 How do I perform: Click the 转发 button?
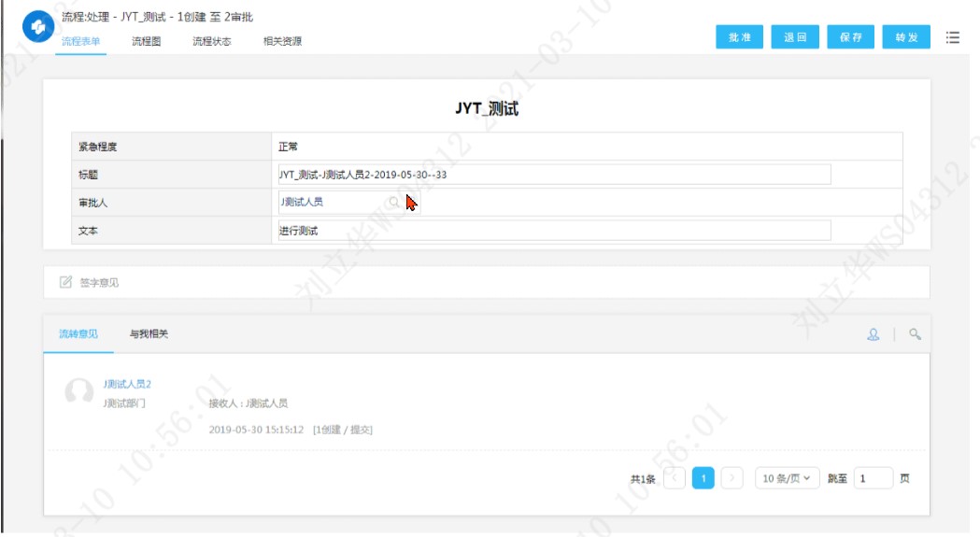(906, 37)
